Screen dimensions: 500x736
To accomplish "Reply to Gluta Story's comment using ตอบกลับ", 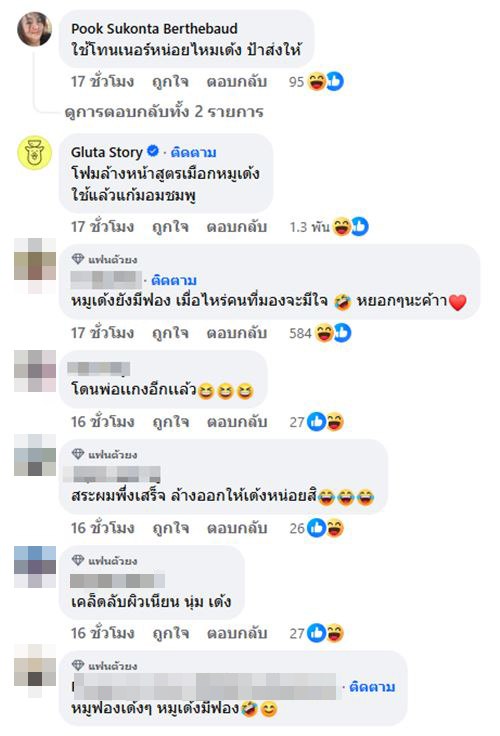I will click(x=237, y=227).
